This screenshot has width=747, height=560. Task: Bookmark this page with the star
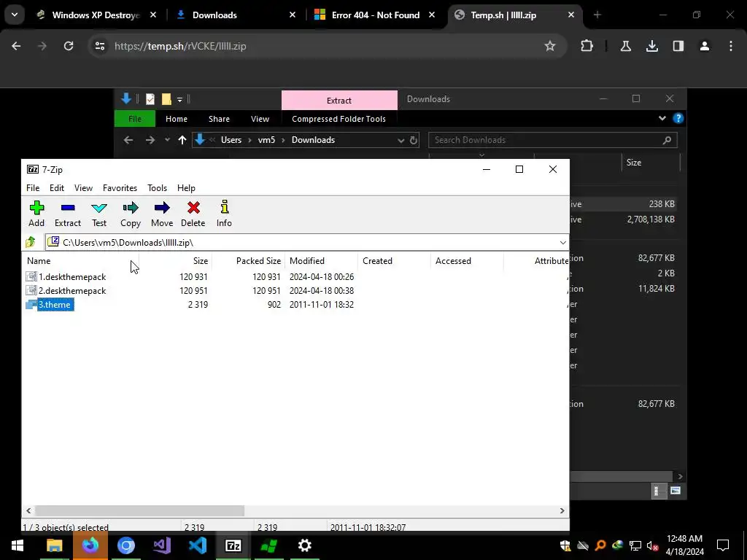(550, 46)
